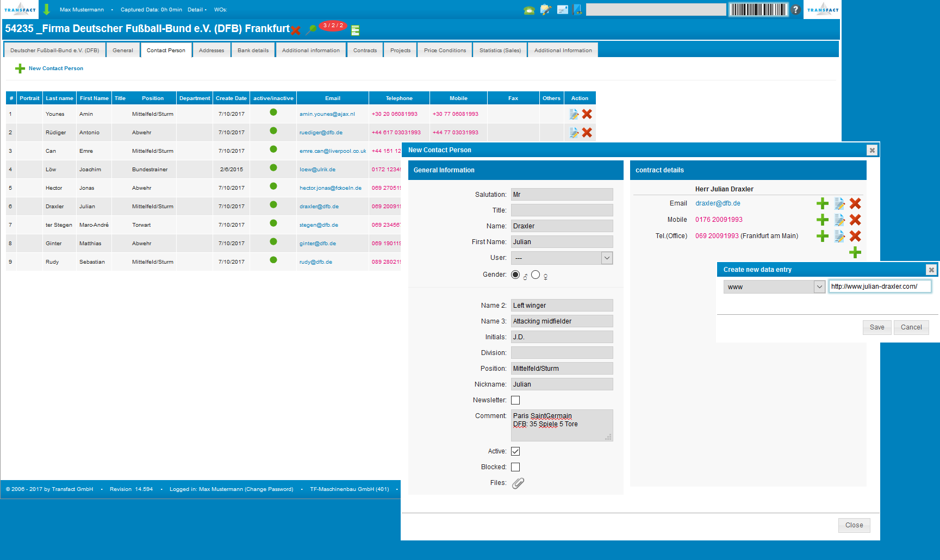Click the green download arrow icon
940x560 pixels.
pyautogui.click(x=47, y=9)
